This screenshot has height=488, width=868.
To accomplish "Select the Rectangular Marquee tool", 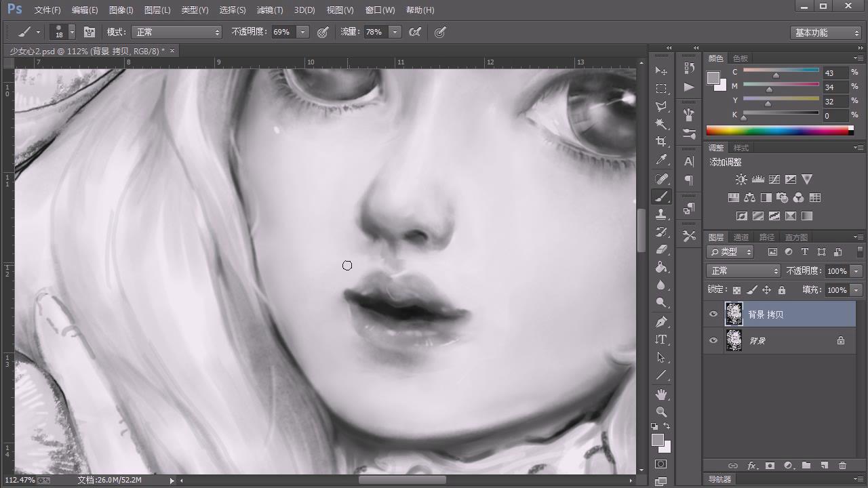I will pos(661,89).
